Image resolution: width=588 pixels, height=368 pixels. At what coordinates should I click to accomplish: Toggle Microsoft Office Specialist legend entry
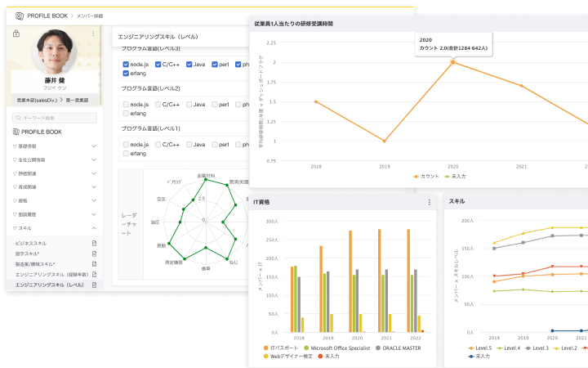click(x=336, y=348)
